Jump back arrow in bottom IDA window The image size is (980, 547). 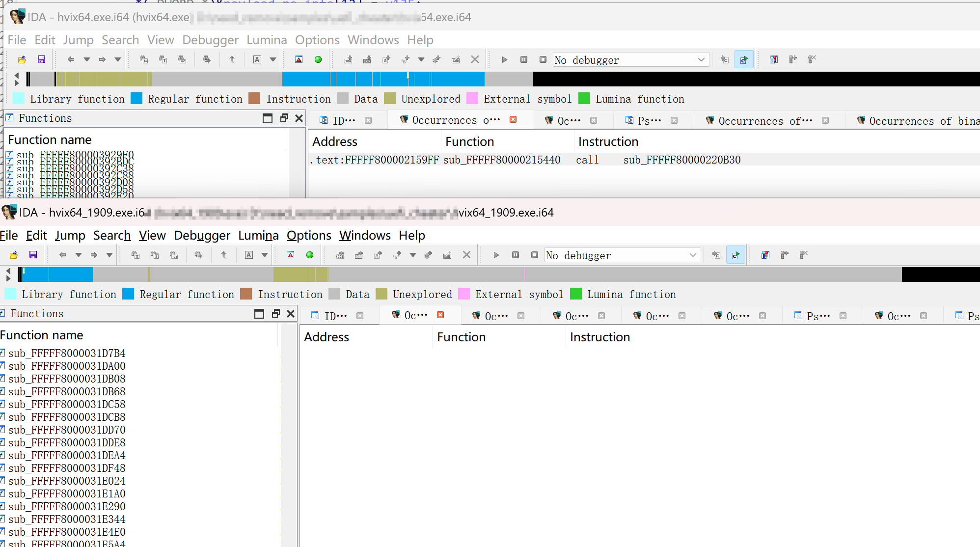pos(62,255)
